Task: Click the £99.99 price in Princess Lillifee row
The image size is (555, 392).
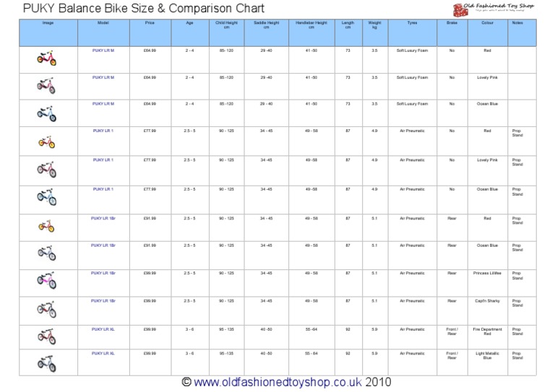Action: [x=150, y=273]
